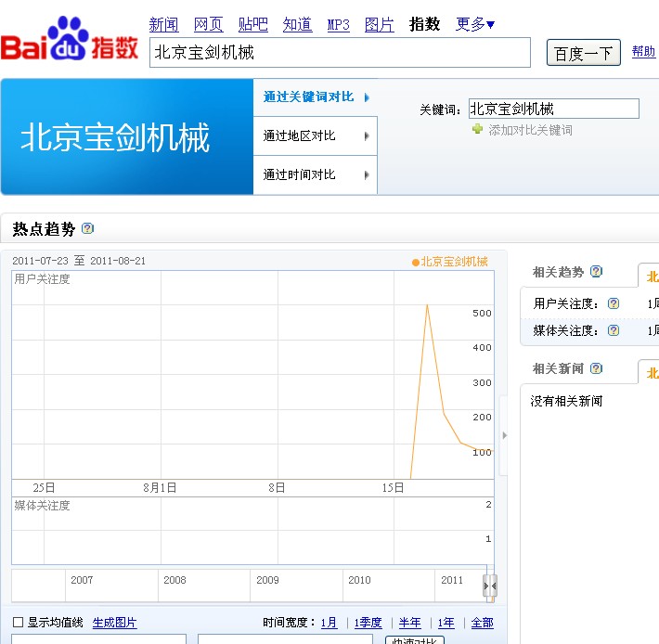Click the 百度一下 search button
Viewport: 659px width, 644px height.
click(x=583, y=53)
